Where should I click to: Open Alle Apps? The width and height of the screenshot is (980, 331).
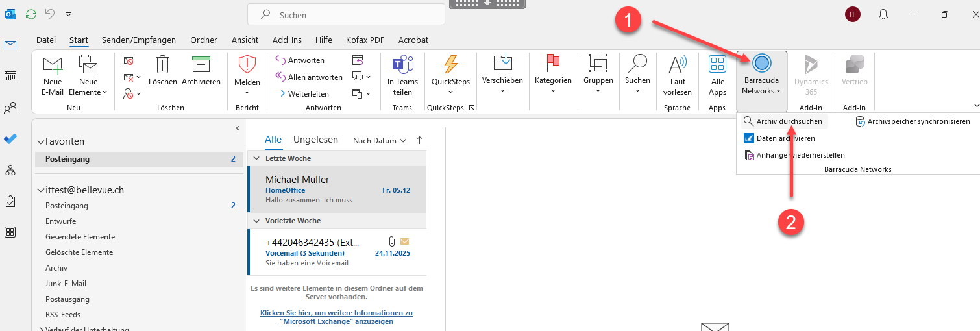point(717,76)
